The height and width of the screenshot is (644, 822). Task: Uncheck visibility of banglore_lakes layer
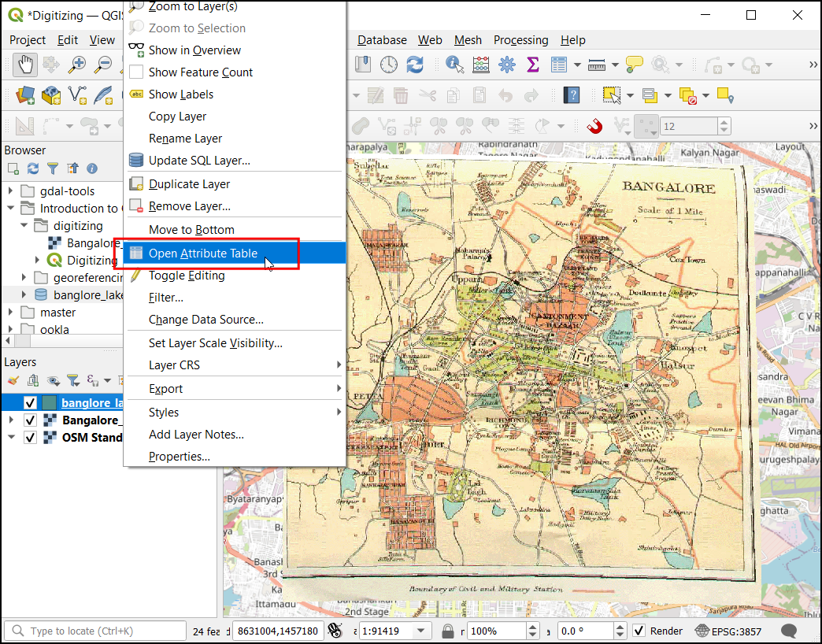click(x=31, y=402)
